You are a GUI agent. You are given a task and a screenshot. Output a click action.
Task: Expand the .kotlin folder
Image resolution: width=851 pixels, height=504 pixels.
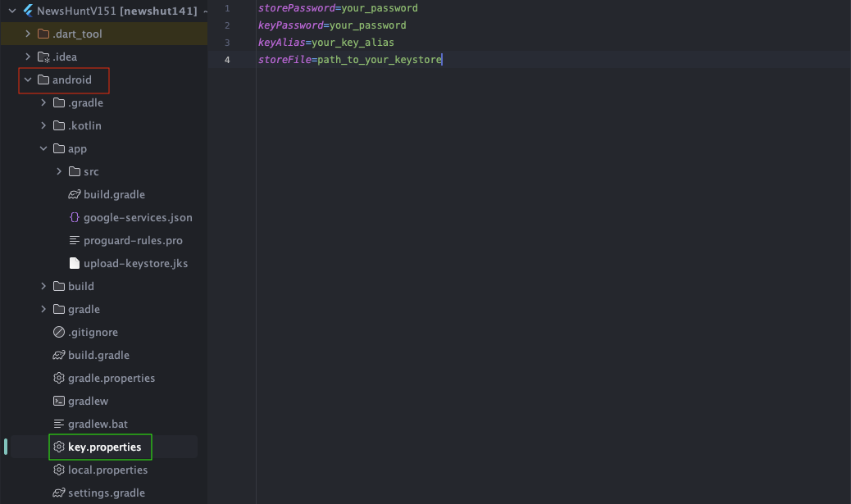(x=43, y=126)
